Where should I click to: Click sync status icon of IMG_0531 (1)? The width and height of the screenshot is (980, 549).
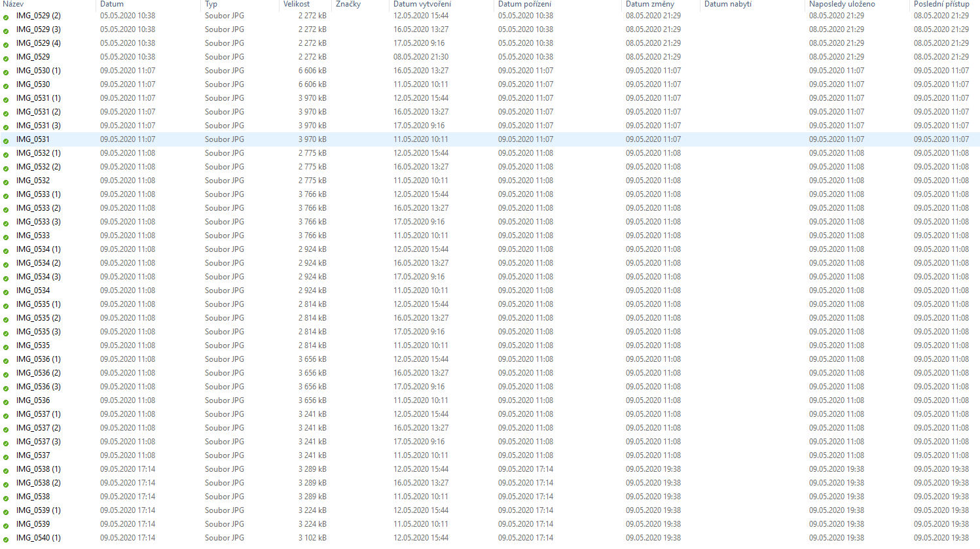click(6, 99)
